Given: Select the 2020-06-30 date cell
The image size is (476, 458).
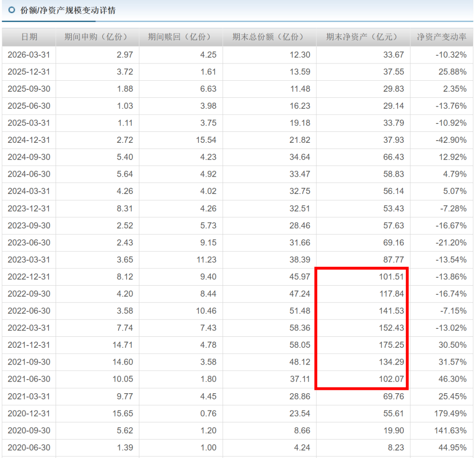Looking at the screenshot, I should [x=29, y=448].
